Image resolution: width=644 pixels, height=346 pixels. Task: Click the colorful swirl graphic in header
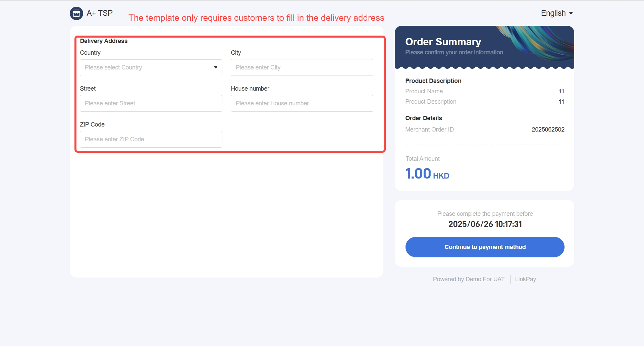pos(540,42)
